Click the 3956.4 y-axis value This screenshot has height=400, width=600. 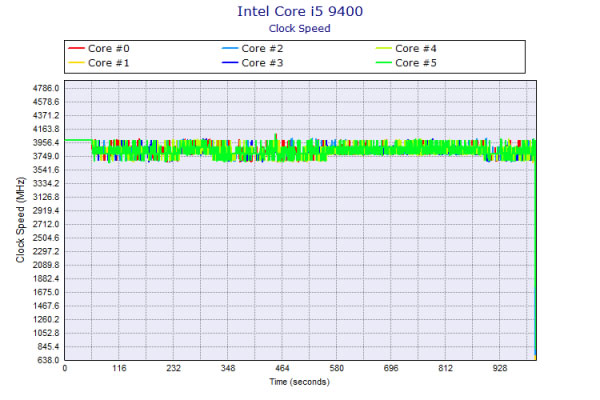click(46, 143)
